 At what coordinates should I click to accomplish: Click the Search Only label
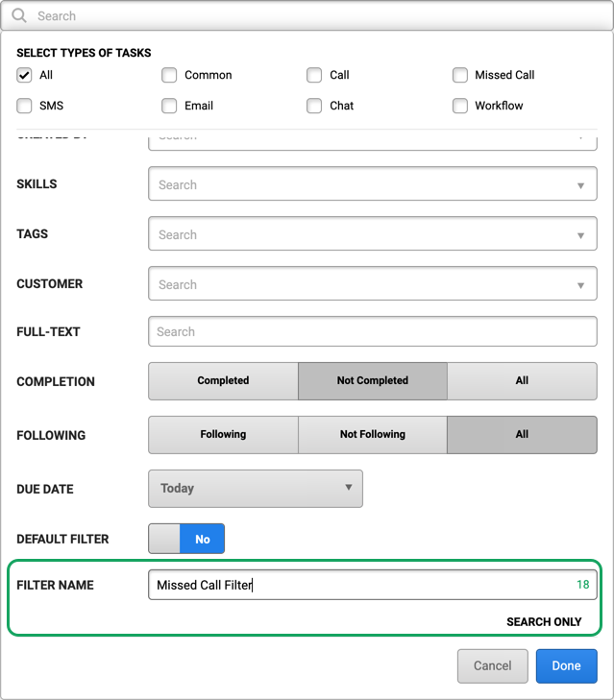point(544,622)
